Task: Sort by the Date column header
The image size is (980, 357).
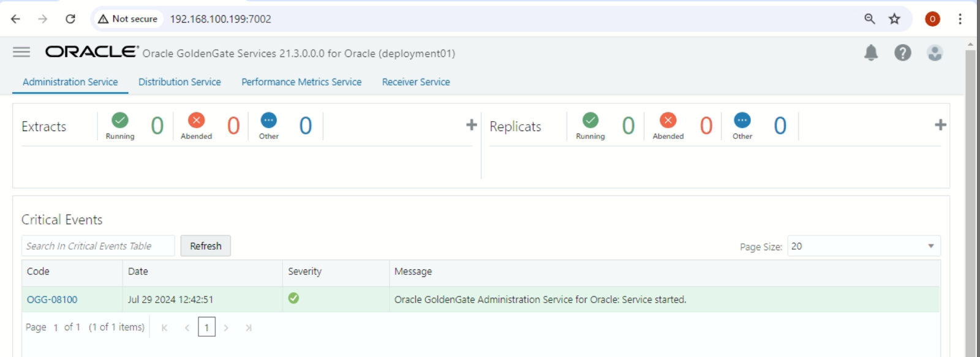Action: (x=203, y=272)
